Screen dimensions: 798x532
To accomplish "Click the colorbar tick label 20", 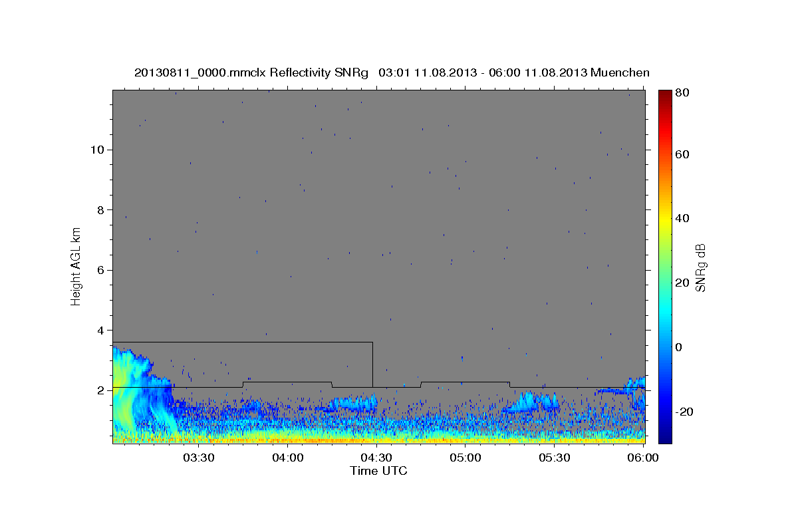I will [x=683, y=283].
